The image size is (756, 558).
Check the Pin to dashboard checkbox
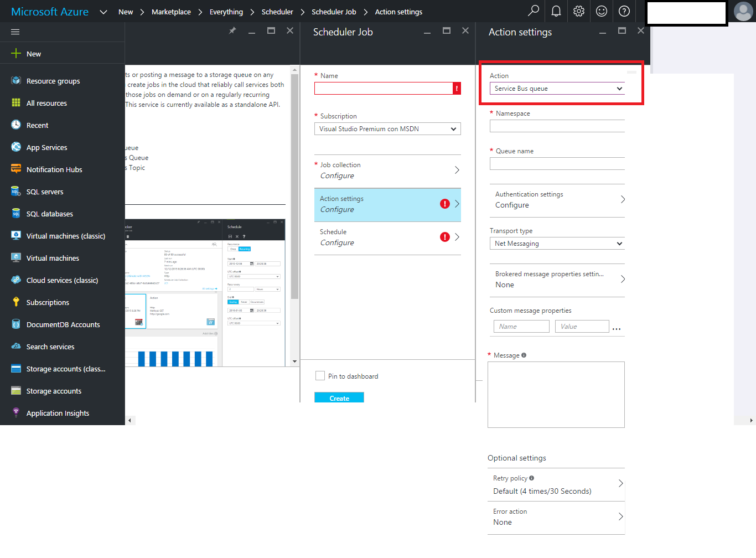(320, 376)
